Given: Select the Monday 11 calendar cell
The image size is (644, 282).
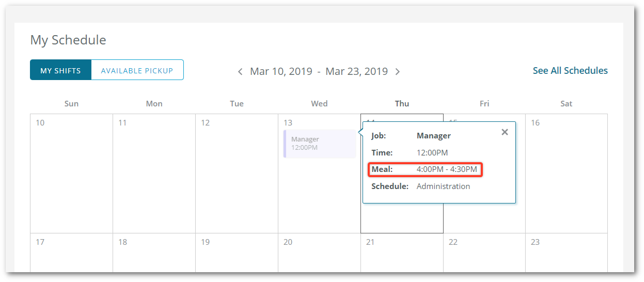Looking at the screenshot, I should [154, 174].
